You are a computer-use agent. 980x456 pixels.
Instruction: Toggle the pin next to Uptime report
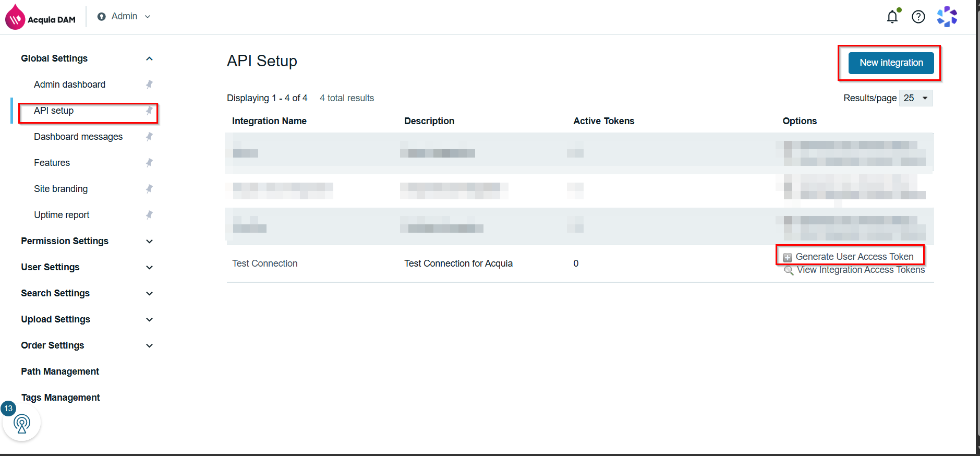[149, 215]
